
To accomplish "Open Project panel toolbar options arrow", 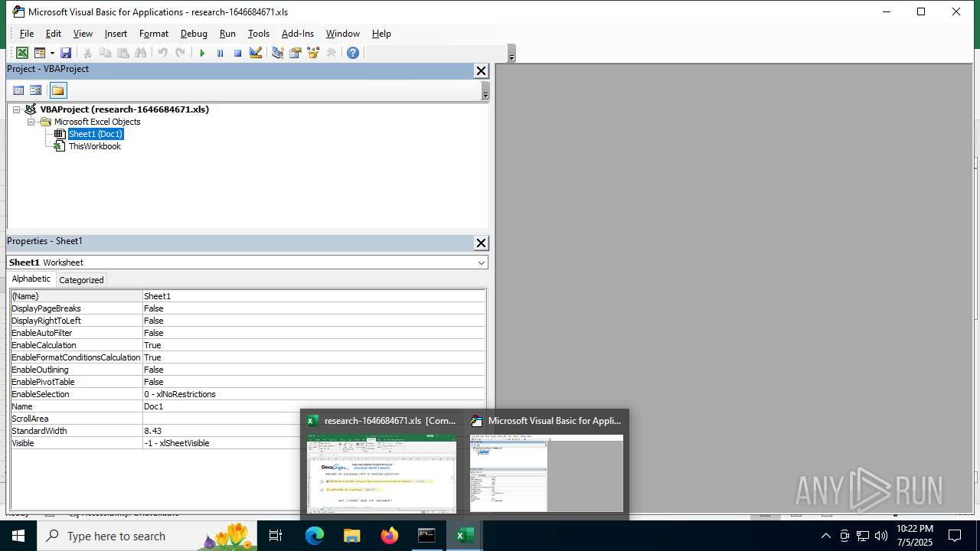I will point(485,91).
